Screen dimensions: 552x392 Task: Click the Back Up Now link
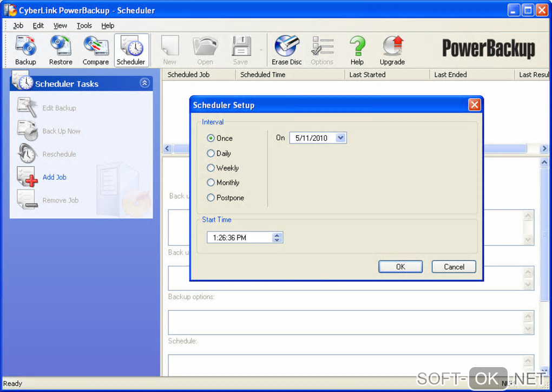coord(61,131)
